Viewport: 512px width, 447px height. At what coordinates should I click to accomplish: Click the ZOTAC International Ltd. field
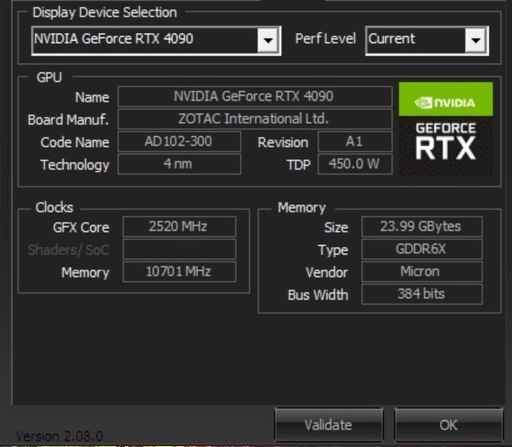point(255,119)
